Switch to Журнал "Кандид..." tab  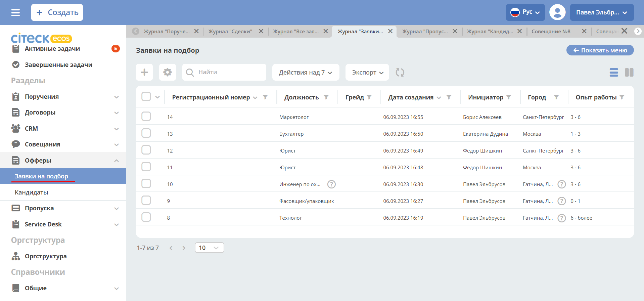(x=490, y=31)
